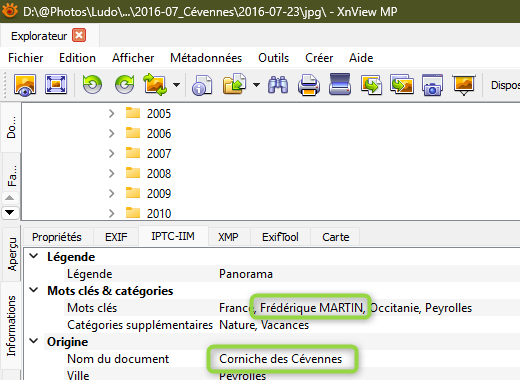This screenshot has height=380, width=520.
Task: Collapse the Mots clés & catégories section
Action: [34, 290]
